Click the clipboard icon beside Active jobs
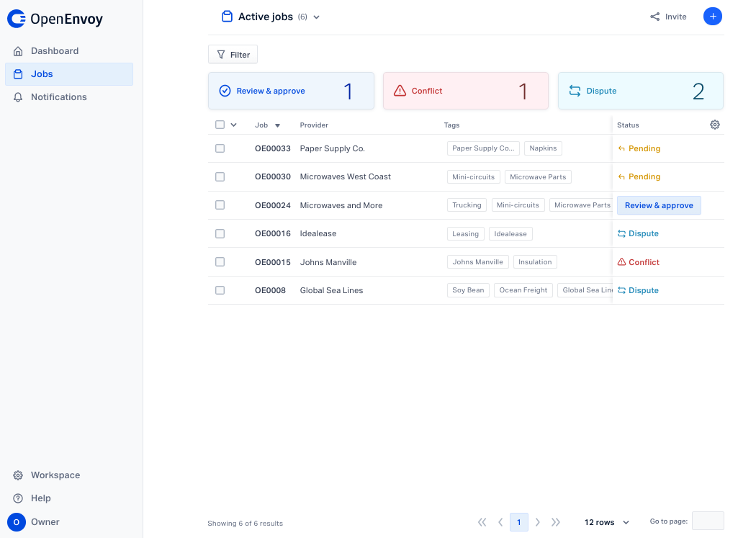This screenshot has width=756, height=538. click(x=227, y=17)
